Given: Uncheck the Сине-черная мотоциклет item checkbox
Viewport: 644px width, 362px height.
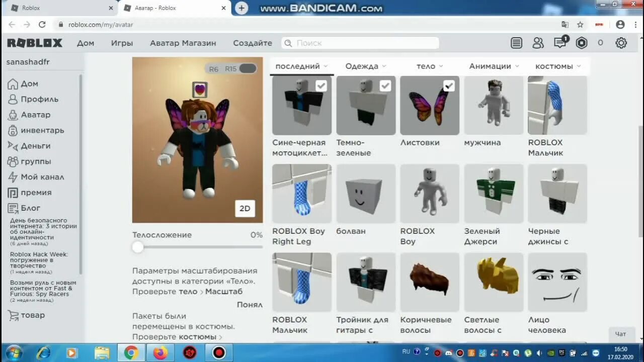Looking at the screenshot, I should (321, 86).
